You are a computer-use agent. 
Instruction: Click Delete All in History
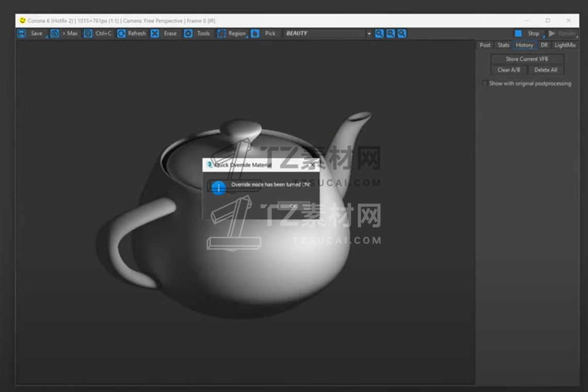545,70
